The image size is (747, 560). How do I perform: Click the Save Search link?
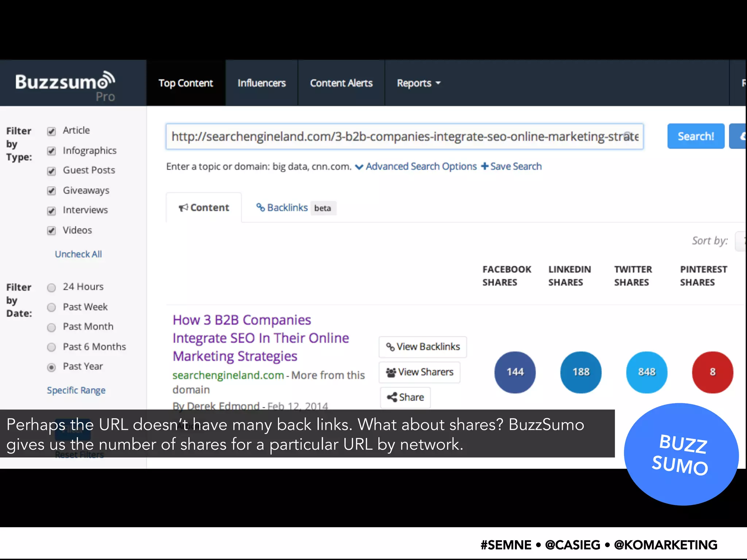pos(516,166)
